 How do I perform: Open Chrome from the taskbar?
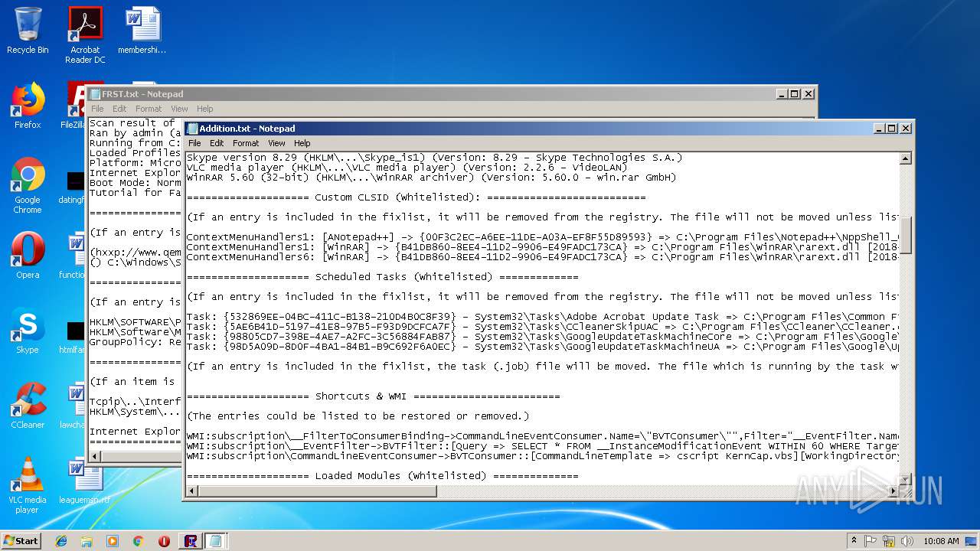point(138,541)
